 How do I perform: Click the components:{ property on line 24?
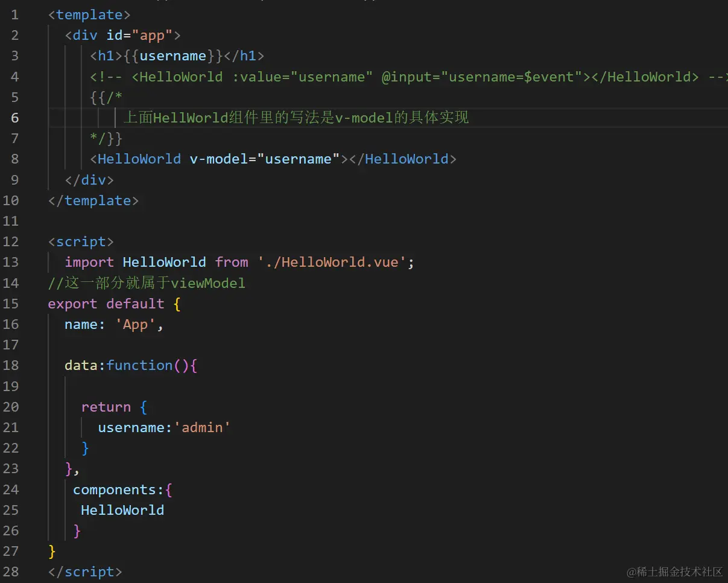coord(123,489)
